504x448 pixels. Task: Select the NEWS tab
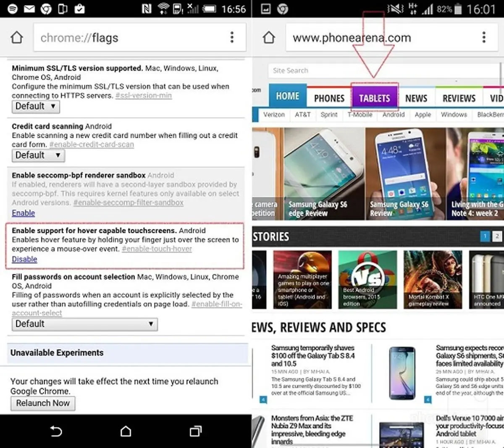416,98
